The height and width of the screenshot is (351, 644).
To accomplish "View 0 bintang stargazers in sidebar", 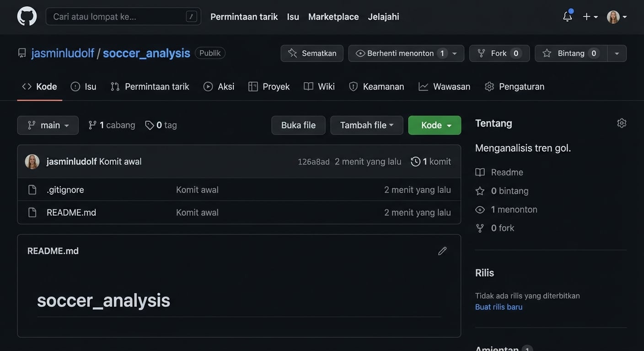I will tap(502, 191).
